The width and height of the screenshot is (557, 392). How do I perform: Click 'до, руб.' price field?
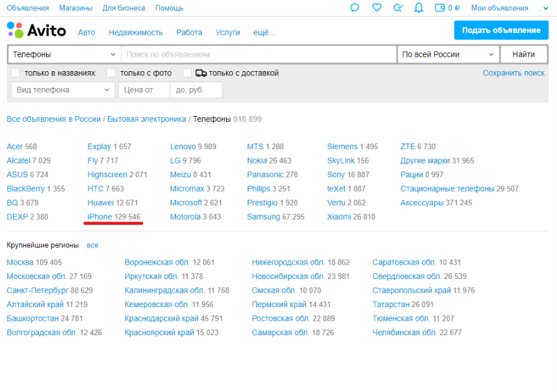(196, 90)
